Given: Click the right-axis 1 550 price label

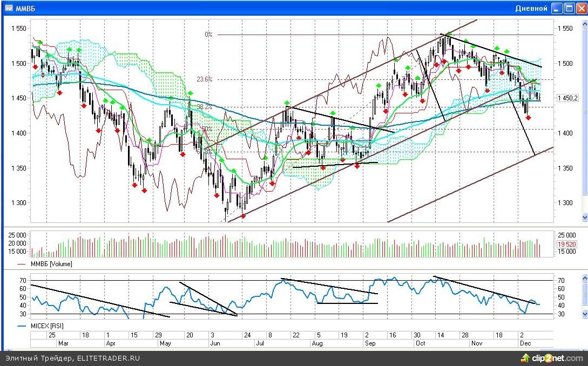Looking at the screenshot, I should click(x=565, y=29).
